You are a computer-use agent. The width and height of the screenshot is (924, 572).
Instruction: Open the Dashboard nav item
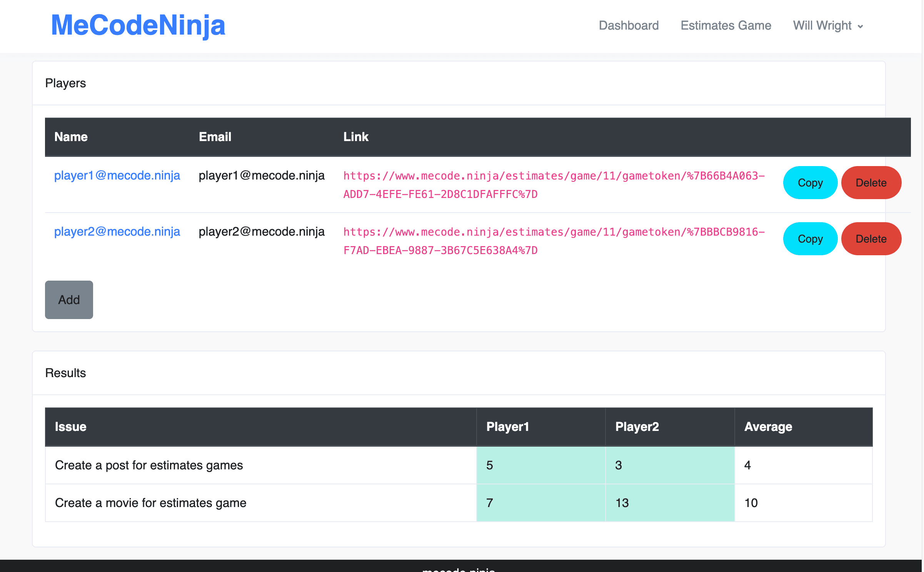[629, 25]
